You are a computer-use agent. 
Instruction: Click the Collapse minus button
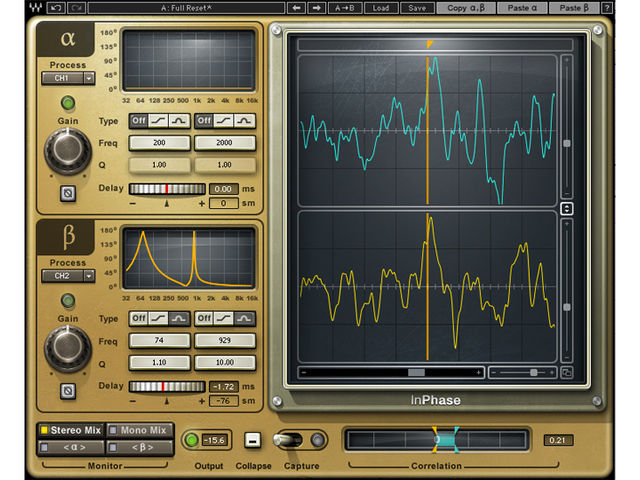click(x=253, y=440)
